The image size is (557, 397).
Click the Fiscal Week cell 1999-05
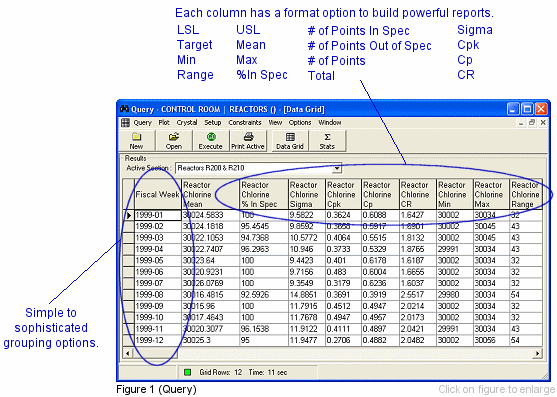click(158, 261)
